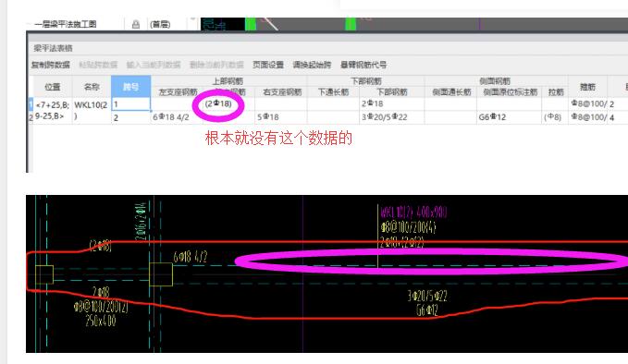Select span number cell containing 2
Image resolution: width=628 pixels, height=364 pixels.
click(x=131, y=117)
